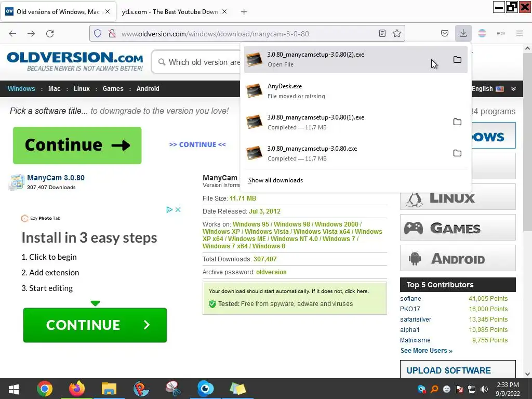532x399 pixels.
Task: Show manycamsetup-3.0.80.exe in folder
Action: pyautogui.click(x=457, y=153)
